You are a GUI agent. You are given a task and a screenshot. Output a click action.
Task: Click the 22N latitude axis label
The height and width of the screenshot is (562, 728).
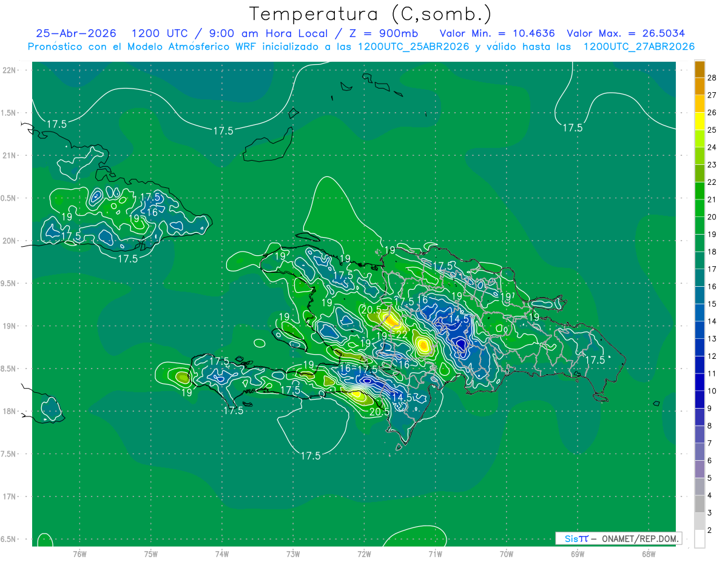pos(9,70)
